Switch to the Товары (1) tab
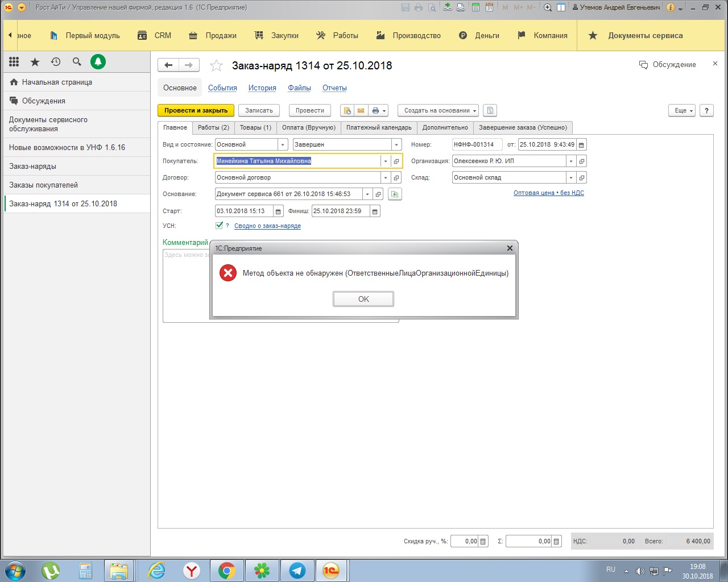 click(255, 128)
